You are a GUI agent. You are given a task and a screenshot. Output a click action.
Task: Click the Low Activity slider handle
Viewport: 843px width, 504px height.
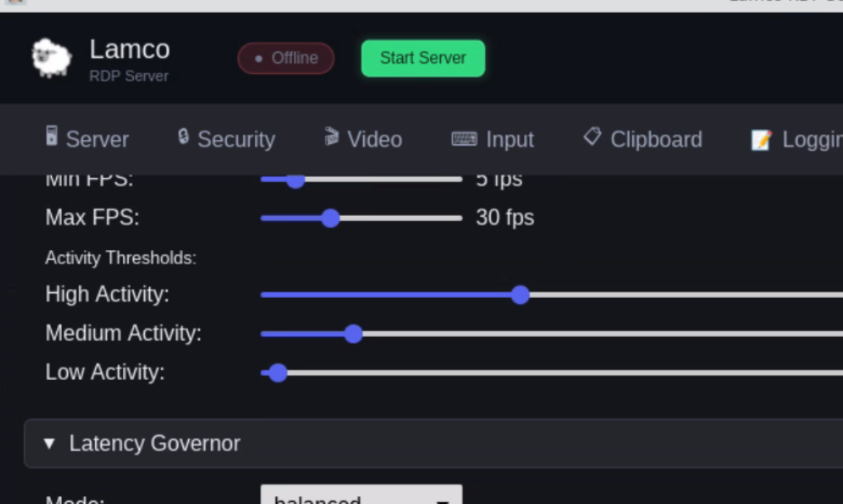pos(277,372)
